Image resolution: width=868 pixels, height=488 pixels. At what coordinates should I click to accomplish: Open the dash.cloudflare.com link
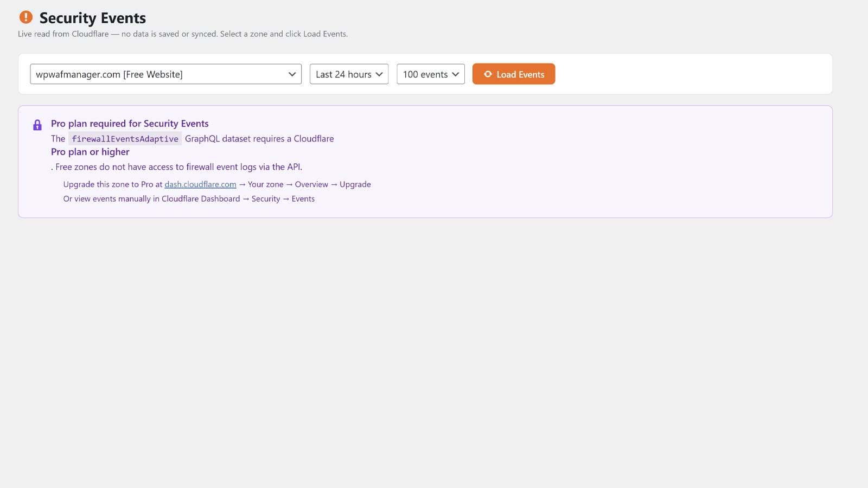tap(200, 184)
